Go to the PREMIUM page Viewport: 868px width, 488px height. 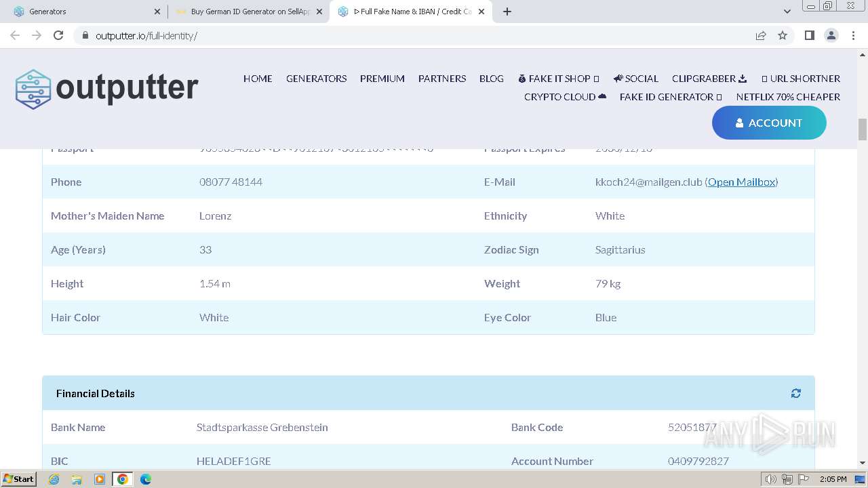(382, 79)
